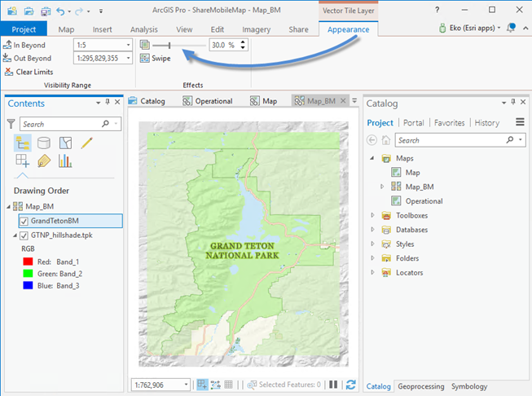Image resolution: width=532 pixels, height=396 pixels.
Task: Open the notifications bell icon
Action: (x=511, y=28)
